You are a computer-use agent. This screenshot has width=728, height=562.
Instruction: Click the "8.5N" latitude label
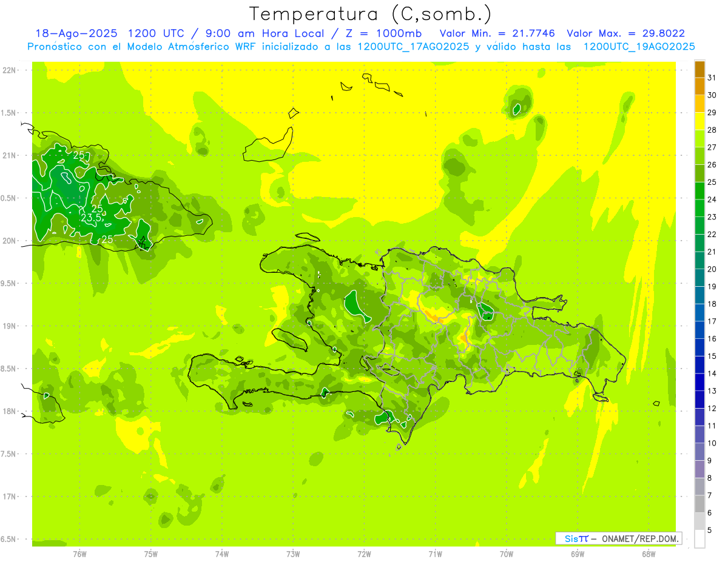click(x=8, y=369)
